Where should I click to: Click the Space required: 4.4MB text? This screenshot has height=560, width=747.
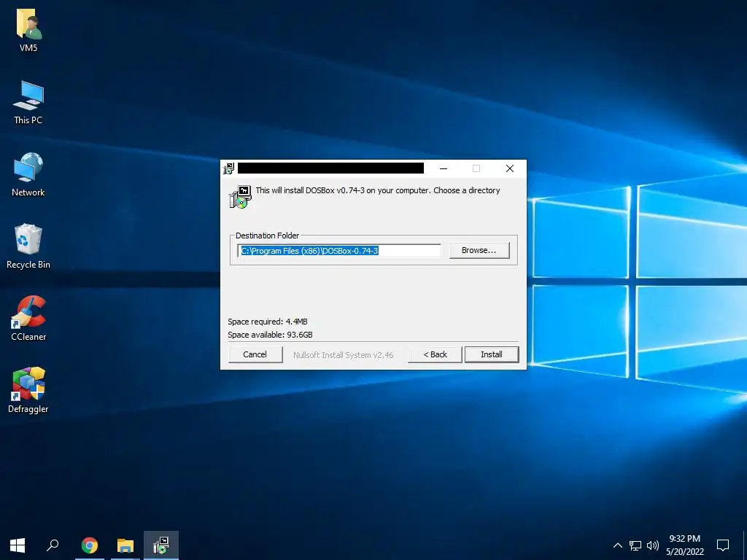(x=268, y=322)
